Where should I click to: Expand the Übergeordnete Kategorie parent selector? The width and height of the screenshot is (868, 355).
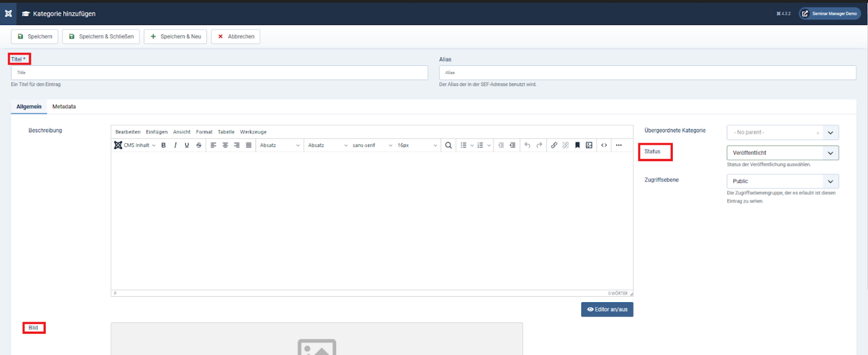(x=830, y=133)
